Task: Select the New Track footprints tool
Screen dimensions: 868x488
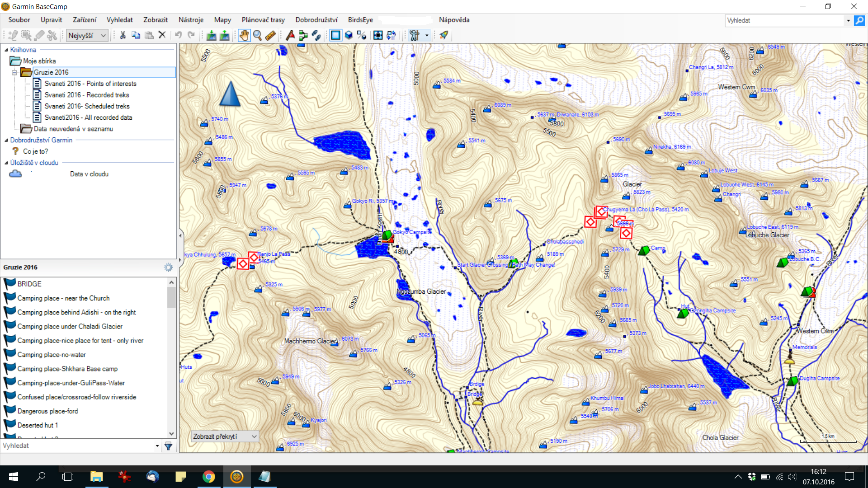Action: pos(316,35)
